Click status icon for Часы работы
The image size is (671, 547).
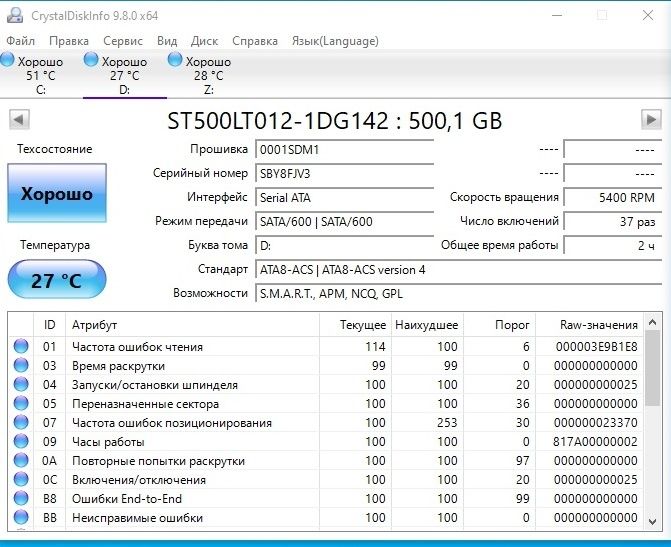[x=21, y=441]
